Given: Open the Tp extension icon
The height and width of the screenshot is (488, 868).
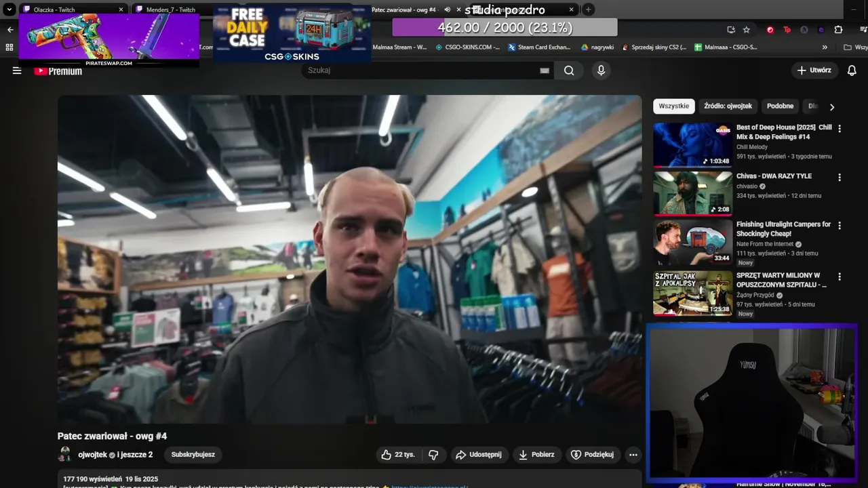Looking at the screenshot, I should [x=787, y=30].
